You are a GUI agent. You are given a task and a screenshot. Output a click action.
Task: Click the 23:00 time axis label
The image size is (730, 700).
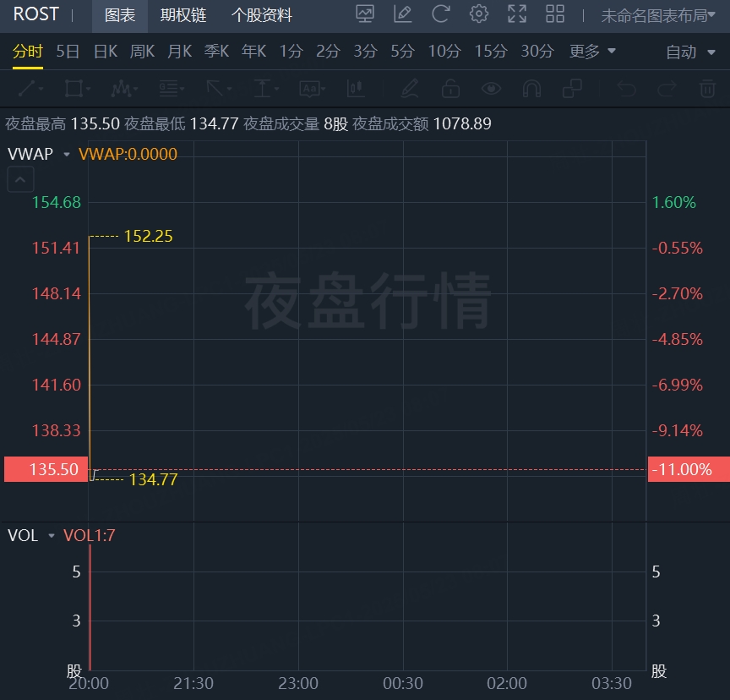[298, 683]
